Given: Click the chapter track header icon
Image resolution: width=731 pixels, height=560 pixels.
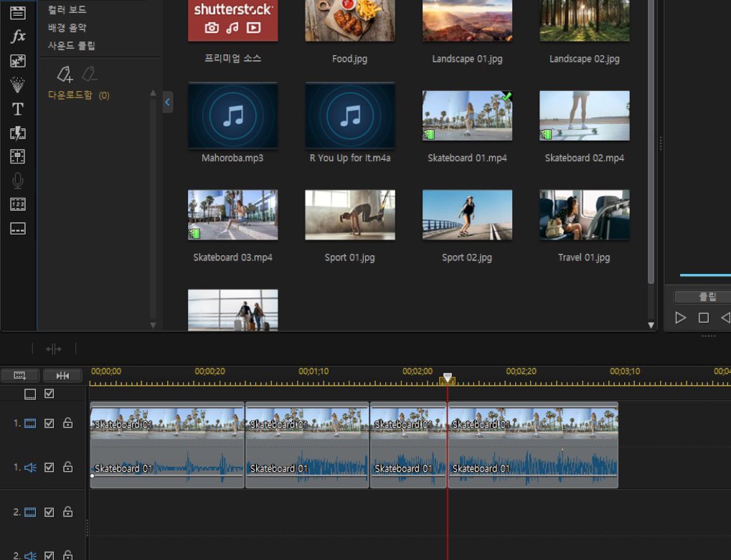Looking at the screenshot, I should coord(30,394).
